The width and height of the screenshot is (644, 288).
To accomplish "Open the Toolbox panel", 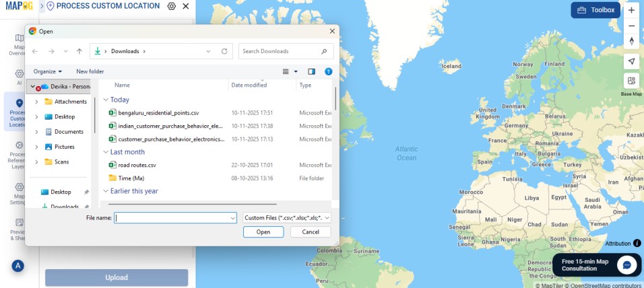I will (595, 10).
